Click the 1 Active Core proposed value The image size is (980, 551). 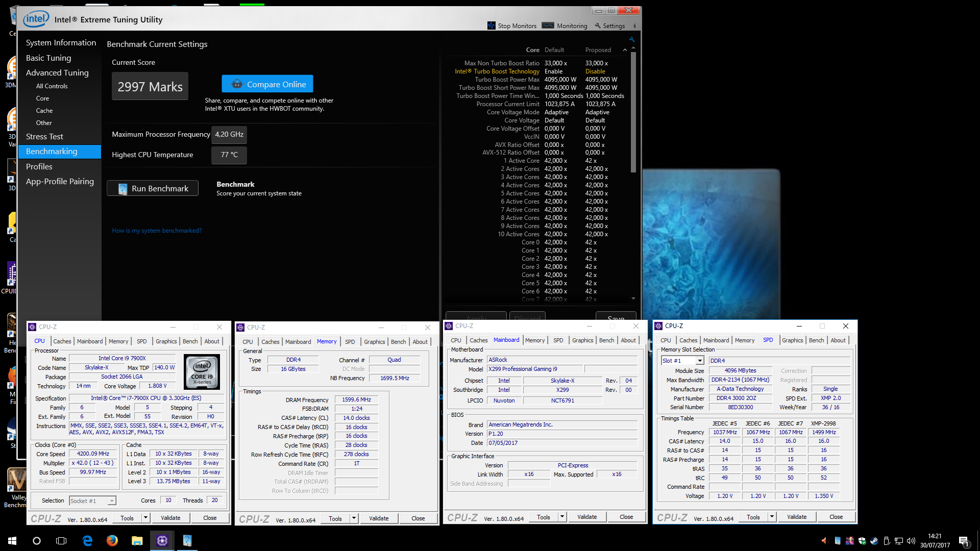(x=591, y=161)
